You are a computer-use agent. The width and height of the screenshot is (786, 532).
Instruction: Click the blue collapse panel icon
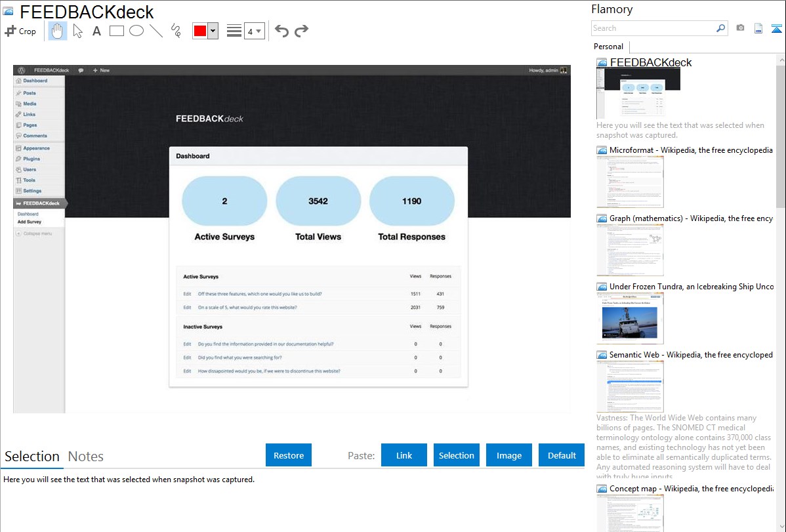click(x=776, y=28)
